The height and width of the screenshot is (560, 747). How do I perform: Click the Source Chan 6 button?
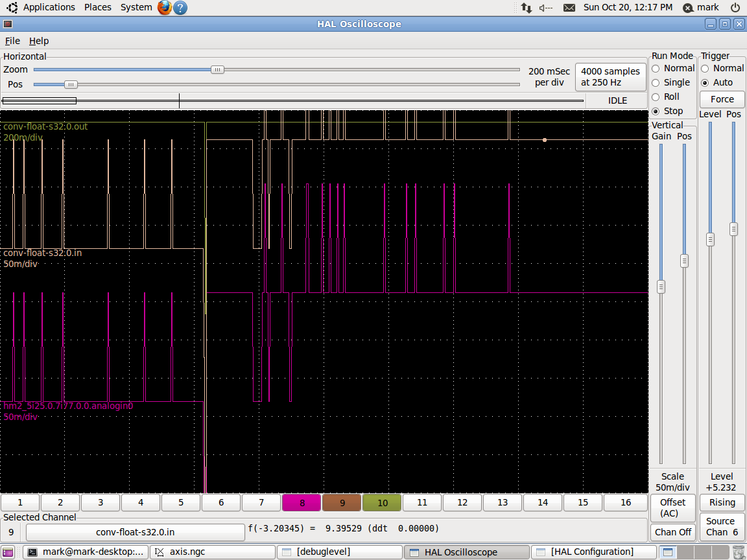pyautogui.click(x=722, y=527)
